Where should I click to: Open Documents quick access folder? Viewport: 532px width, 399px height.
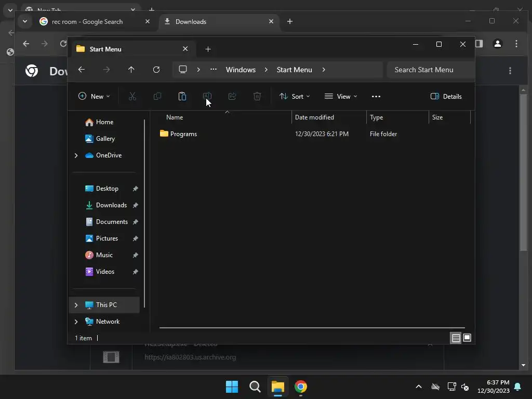tap(112, 222)
